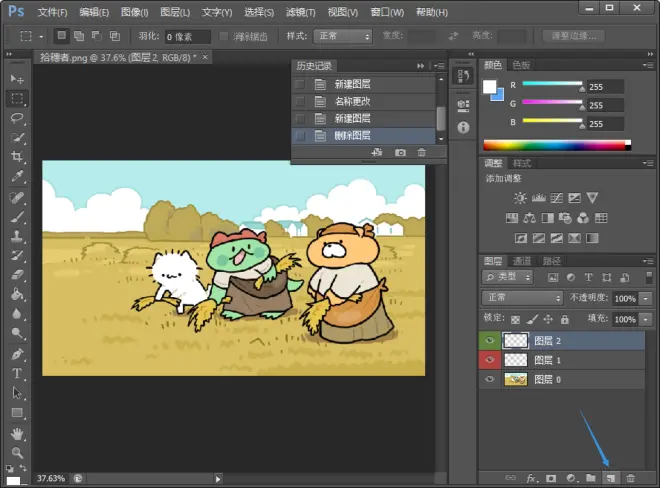Add Brightness/Contrast adjustment icon
Image resolution: width=660 pixels, height=488 pixels.
[520, 198]
